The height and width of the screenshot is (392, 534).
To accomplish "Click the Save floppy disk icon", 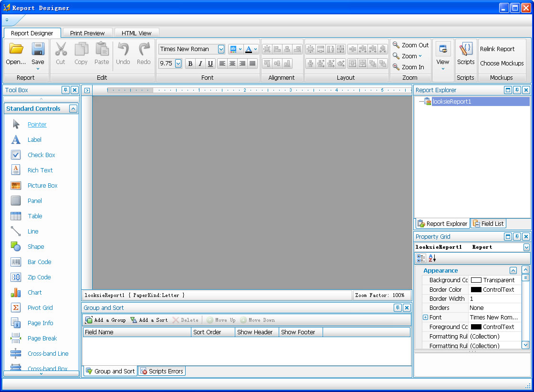I will coord(38,49).
